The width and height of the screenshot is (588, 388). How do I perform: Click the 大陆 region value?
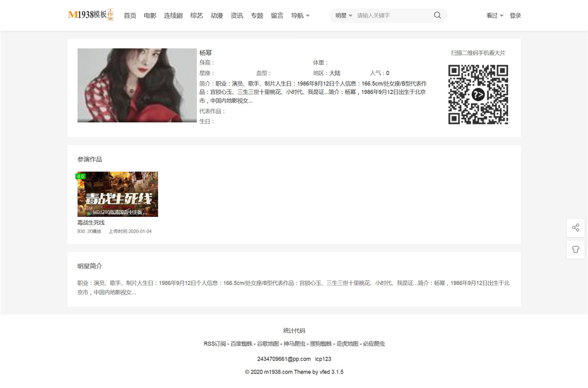pyautogui.click(x=335, y=73)
